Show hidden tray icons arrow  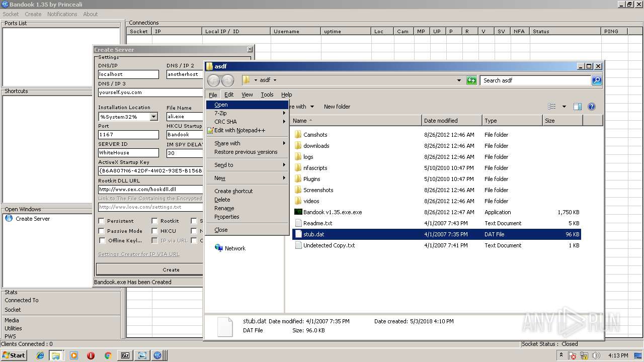coord(561,355)
